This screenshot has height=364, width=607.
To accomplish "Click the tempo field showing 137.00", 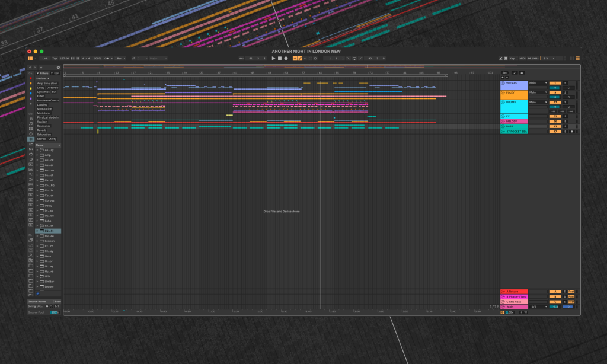I will [x=64, y=58].
